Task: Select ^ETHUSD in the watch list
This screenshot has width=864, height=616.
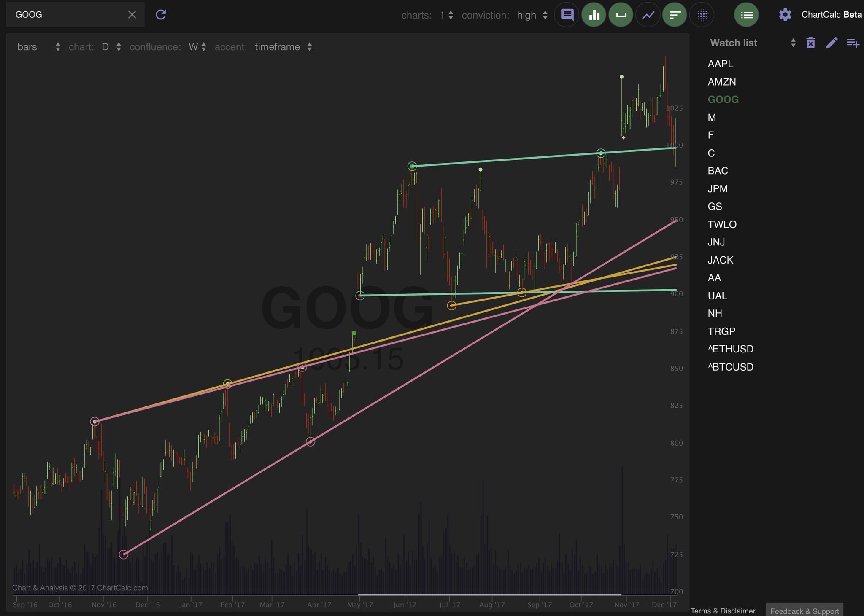Action: tap(731, 349)
